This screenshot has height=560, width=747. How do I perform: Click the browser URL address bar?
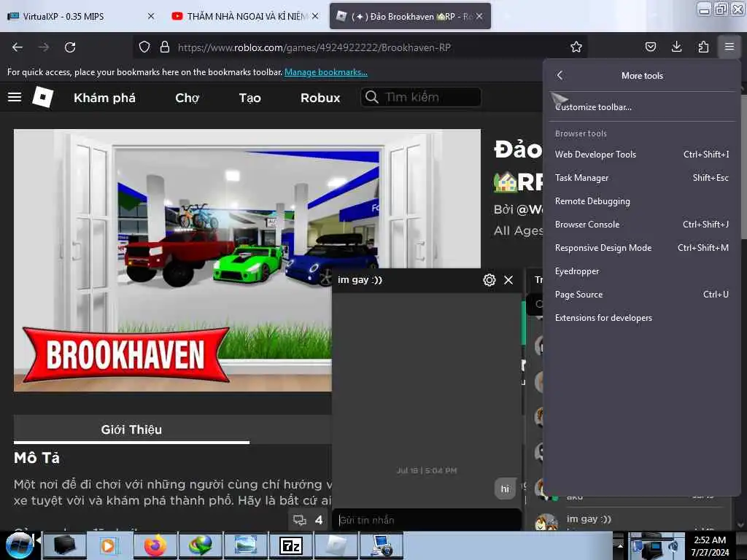pyautogui.click(x=362, y=47)
